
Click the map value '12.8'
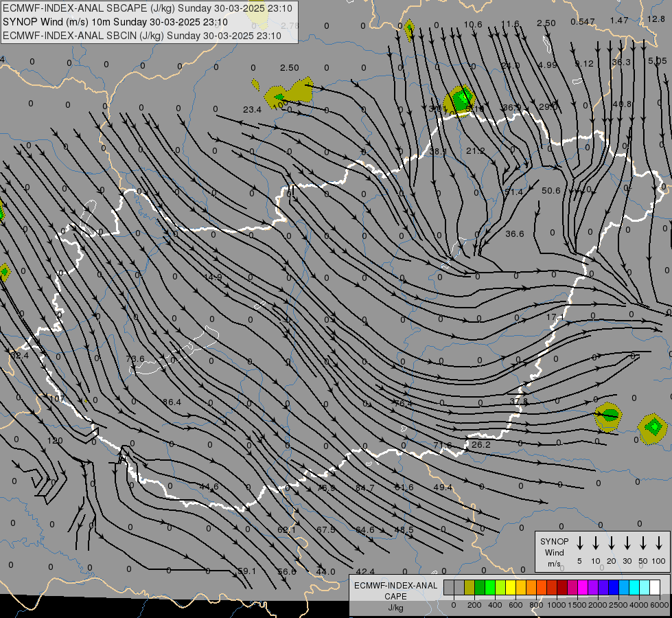[656, 19]
